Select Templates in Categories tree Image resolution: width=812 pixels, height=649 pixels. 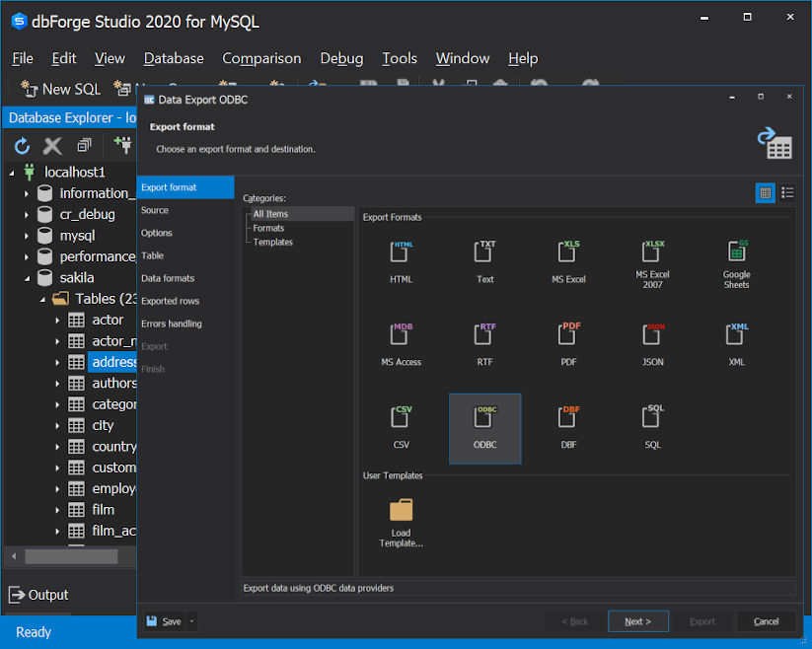tap(273, 242)
